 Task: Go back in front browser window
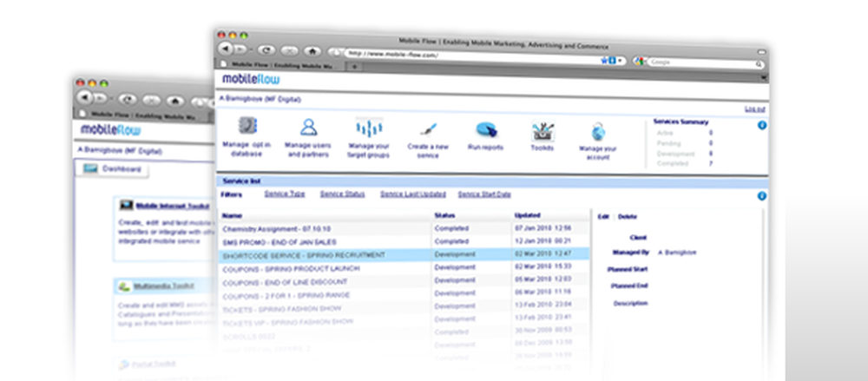[x=226, y=49]
